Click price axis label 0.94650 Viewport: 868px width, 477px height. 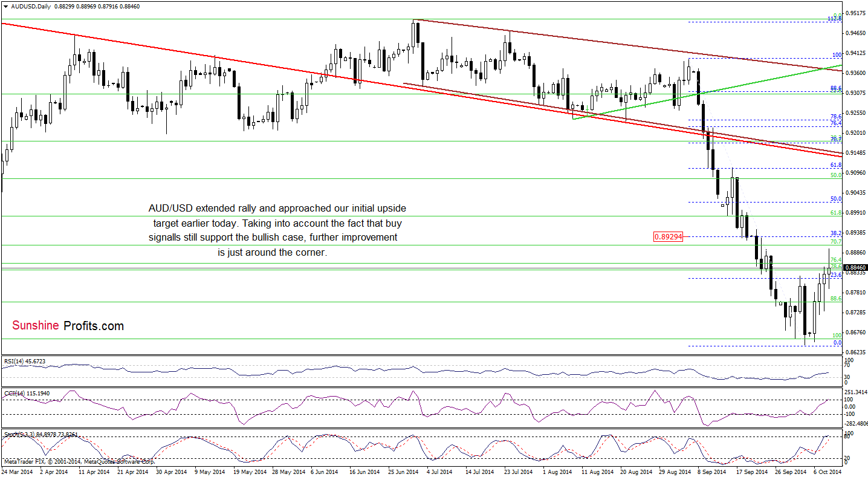[855, 33]
